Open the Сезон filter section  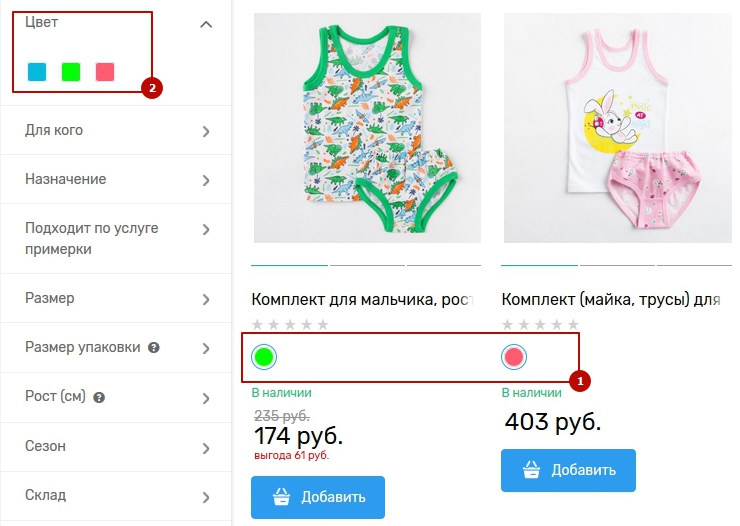(206, 447)
